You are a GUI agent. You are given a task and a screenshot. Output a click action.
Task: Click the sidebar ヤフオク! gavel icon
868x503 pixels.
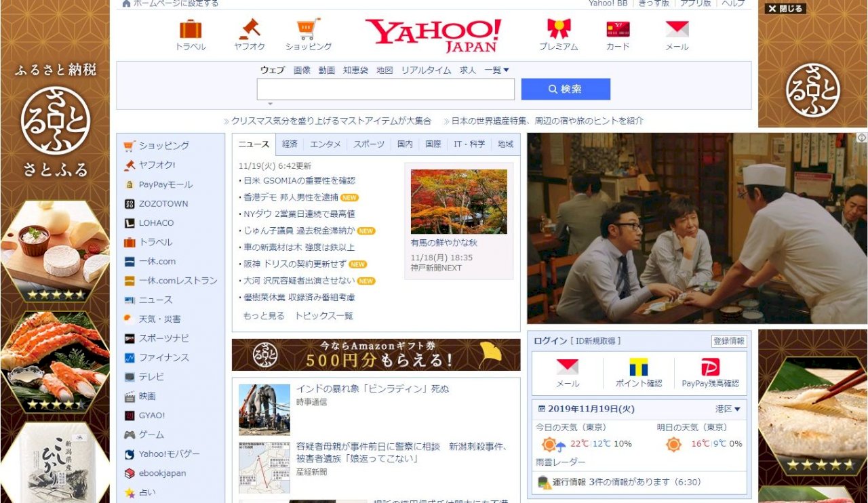[x=130, y=165]
